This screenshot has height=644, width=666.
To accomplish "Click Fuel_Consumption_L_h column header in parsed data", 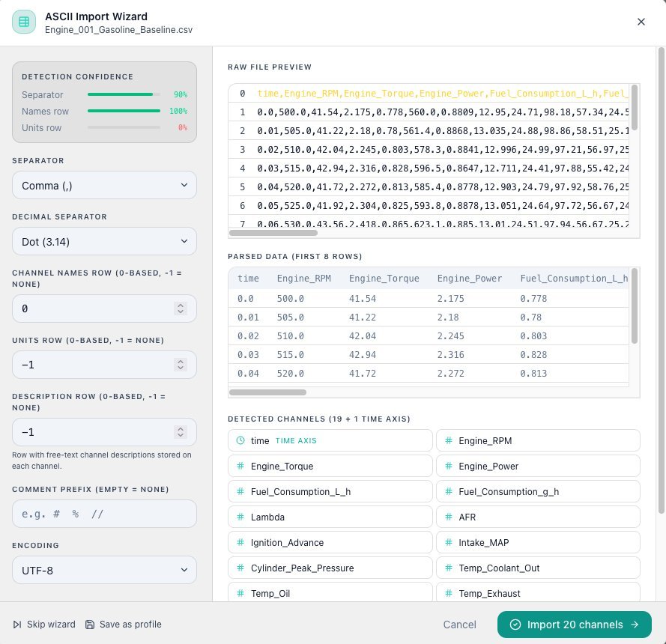I will point(574,279).
